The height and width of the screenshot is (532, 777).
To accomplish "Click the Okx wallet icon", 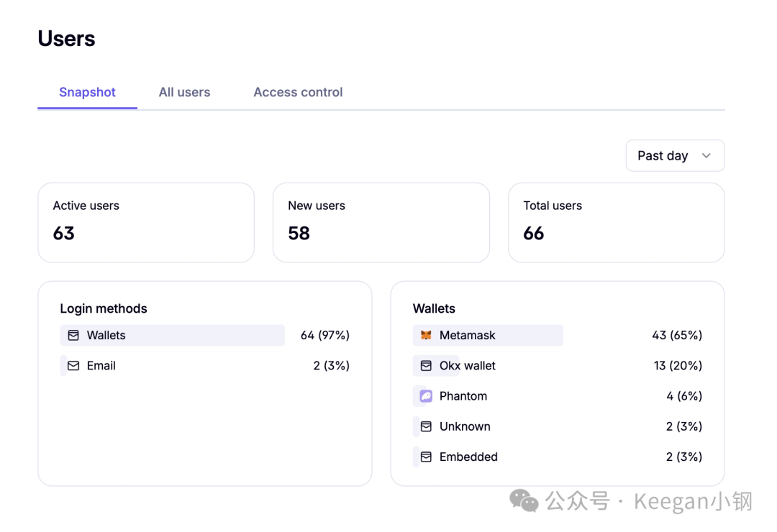I will point(426,365).
